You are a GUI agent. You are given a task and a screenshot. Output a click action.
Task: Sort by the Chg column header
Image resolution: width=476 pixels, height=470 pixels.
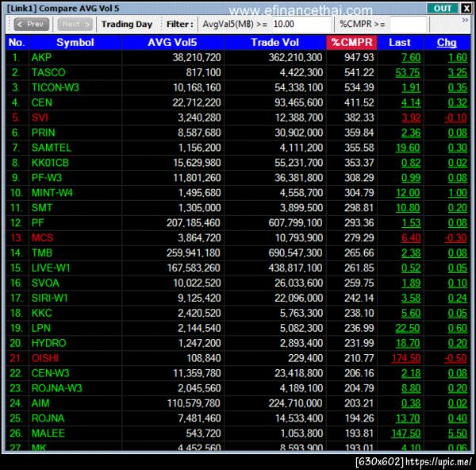447,43
